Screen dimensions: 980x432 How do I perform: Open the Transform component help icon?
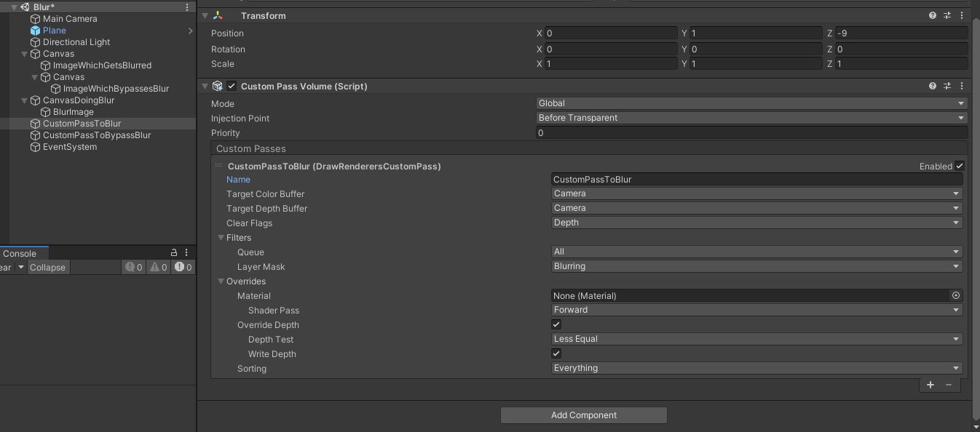(x=933, y=15)
